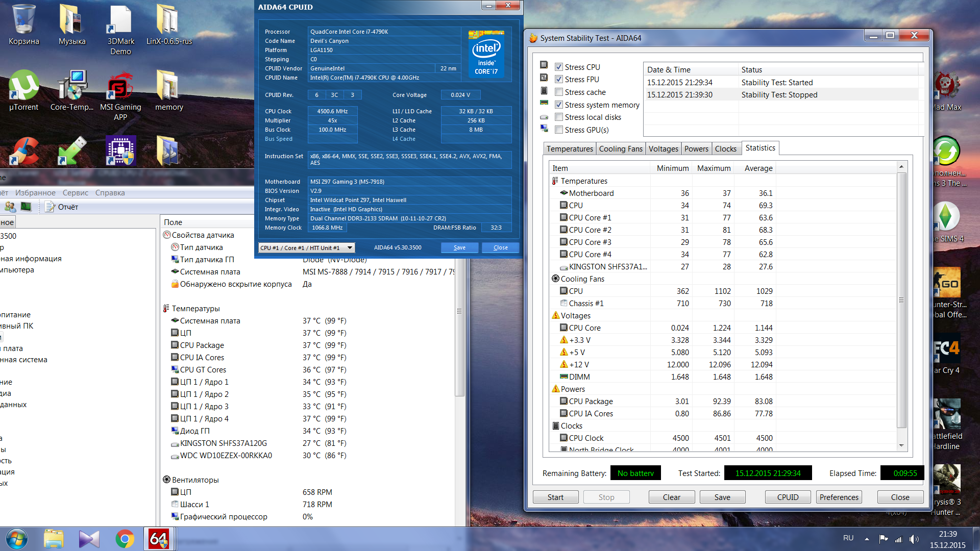Uncheck the Stress system memory option
The image size is (980, 551).
coord(559,105)
